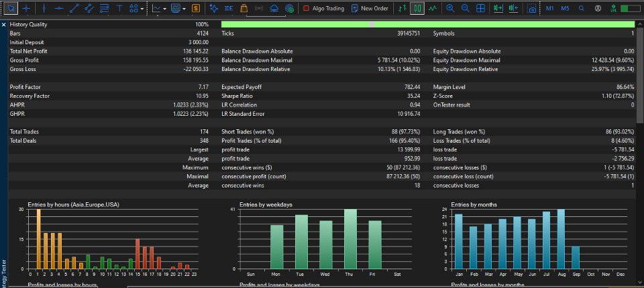The height and width of the screenshot is (288, 644).
Task: Open the toolbar search magnifier
Action: coord(581,8)
